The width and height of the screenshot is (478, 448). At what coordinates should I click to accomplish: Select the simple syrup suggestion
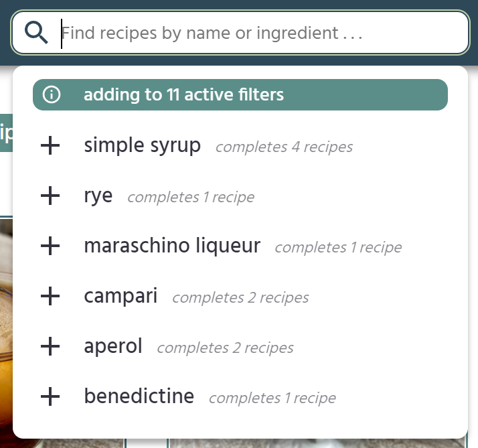pyautogui.click(x=142, y=146)
